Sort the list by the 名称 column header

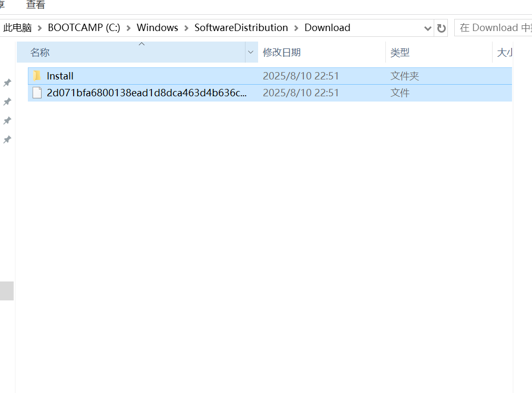(131, 52)
